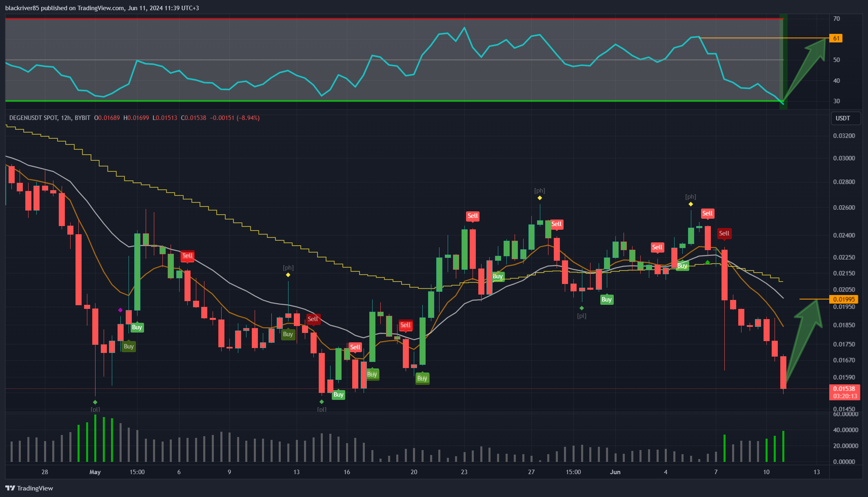This screenshot has width=868, height=497.
Task: Click the red 0.01538 current price label
Action: click(844, 389)
